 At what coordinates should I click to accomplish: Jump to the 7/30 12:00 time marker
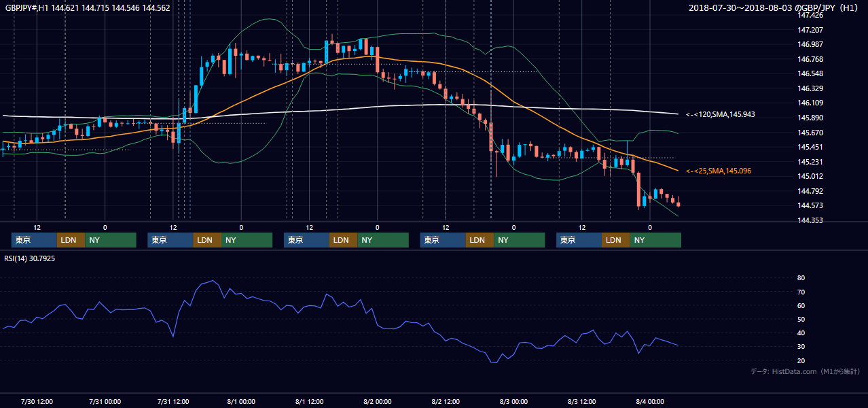[x=37, y=401]
